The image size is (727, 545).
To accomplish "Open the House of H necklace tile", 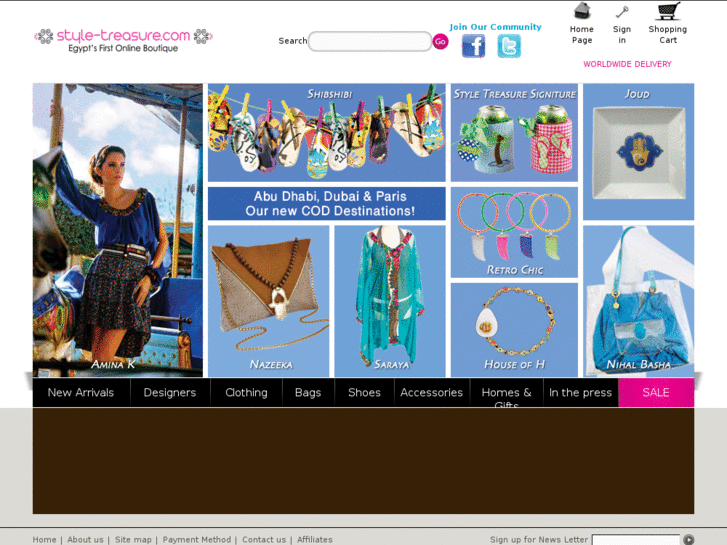I will (514, 330).
